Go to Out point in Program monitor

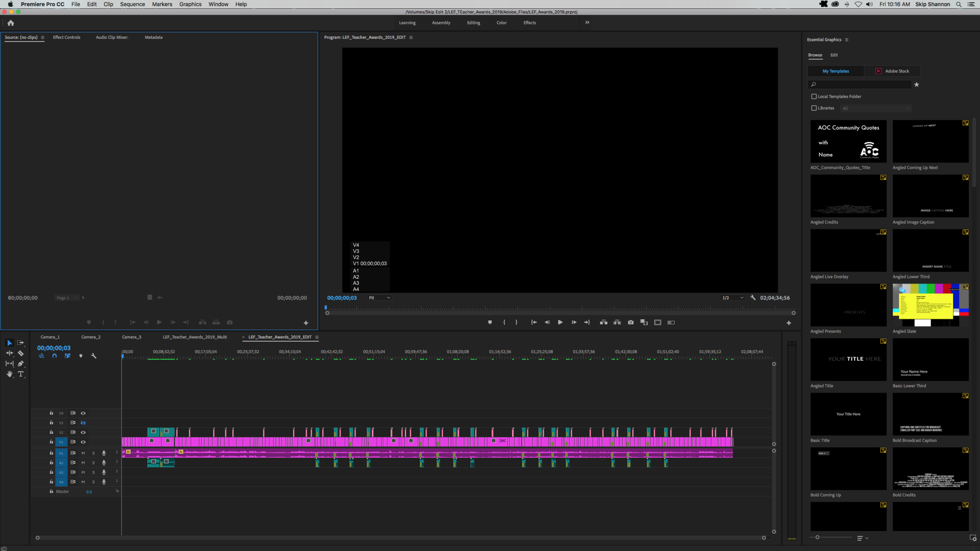click(x=587, y=322)
